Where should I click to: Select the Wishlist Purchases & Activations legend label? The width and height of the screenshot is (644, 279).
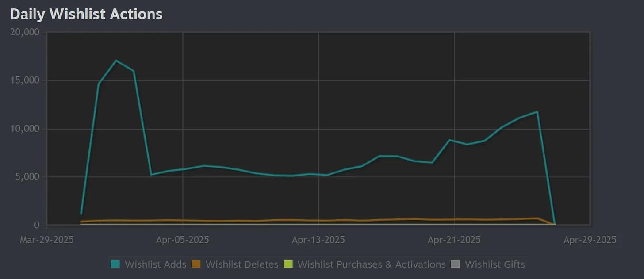(372, 264)
